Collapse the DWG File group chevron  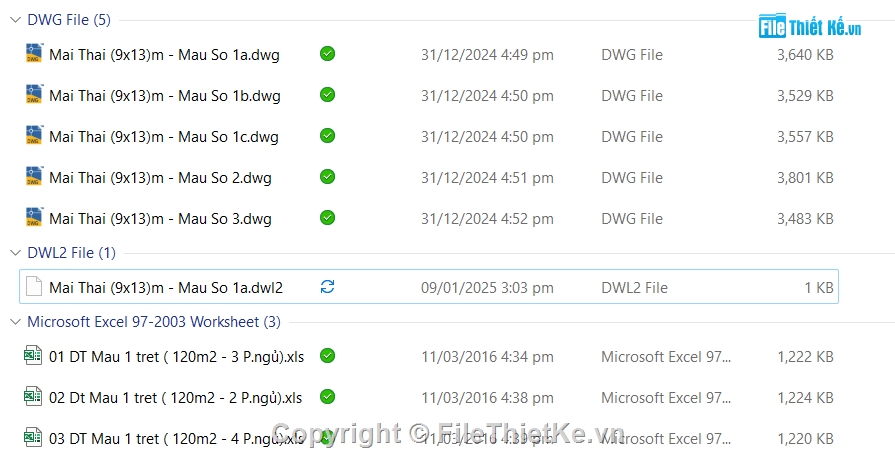pyautogui.click(x=15, y=20)
